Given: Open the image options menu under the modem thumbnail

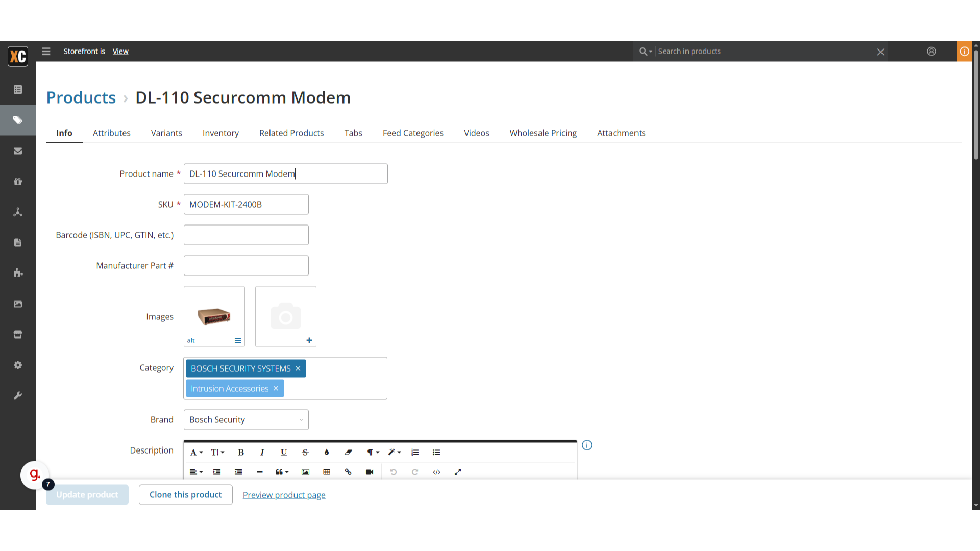Looking at the screenshot, I should [x=238, y=340].
